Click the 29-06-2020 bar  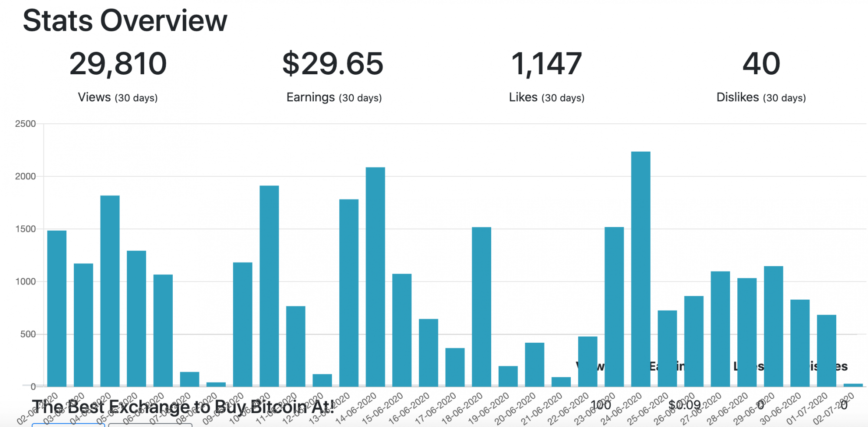pos(773,326)
